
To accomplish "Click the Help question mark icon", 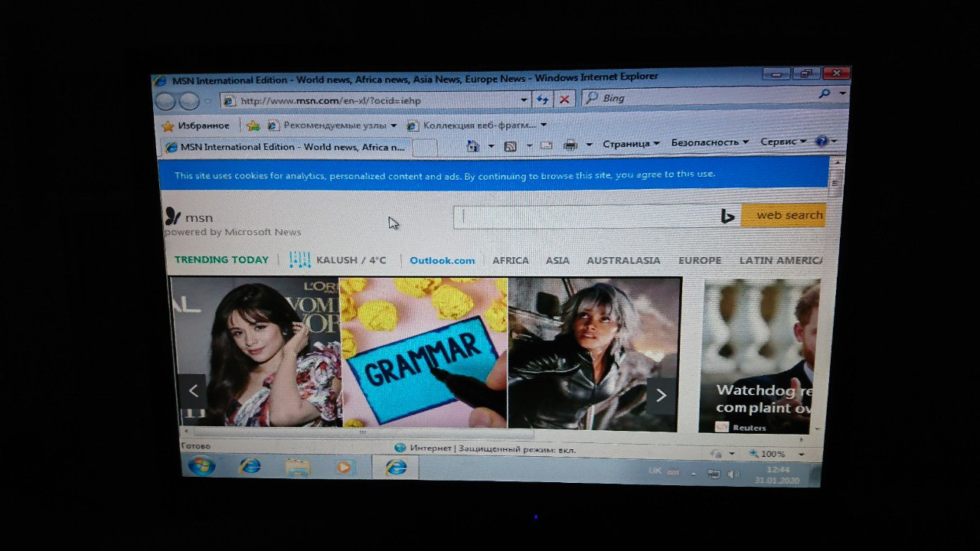I will coord(822,142).
